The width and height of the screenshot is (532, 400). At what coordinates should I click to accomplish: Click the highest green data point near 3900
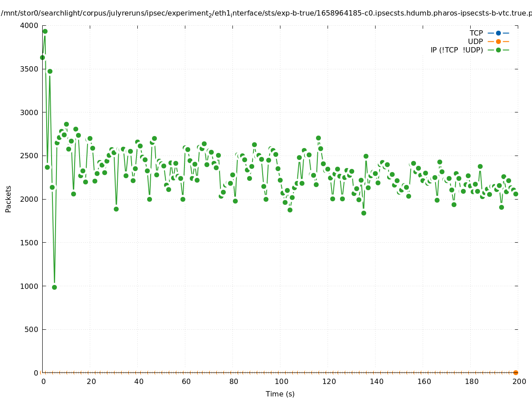[x=45, y=31]
